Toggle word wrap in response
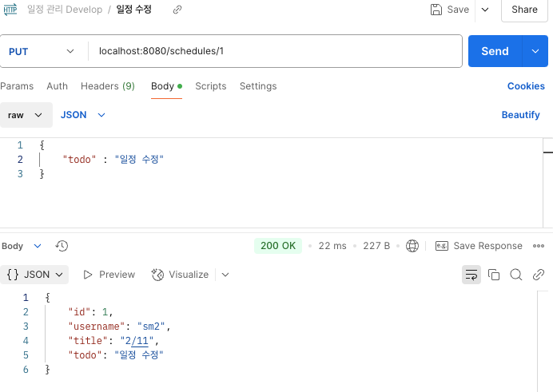553x392 pixels. click(471, 275)
